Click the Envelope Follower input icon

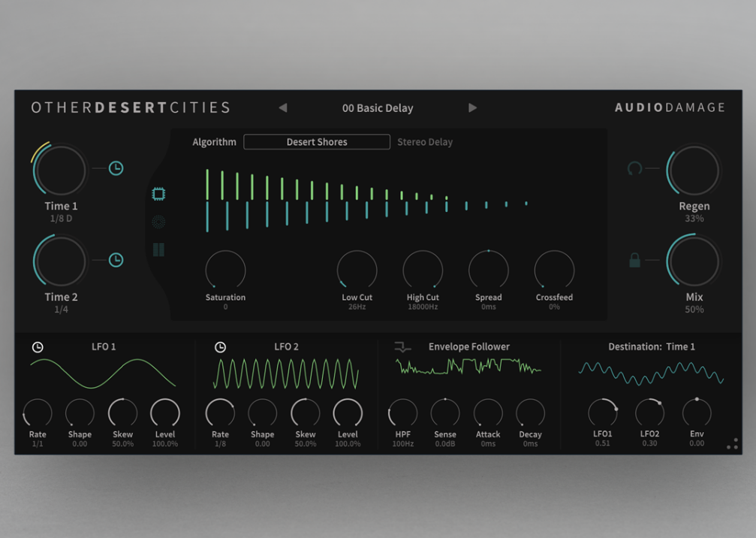point(402,347)
